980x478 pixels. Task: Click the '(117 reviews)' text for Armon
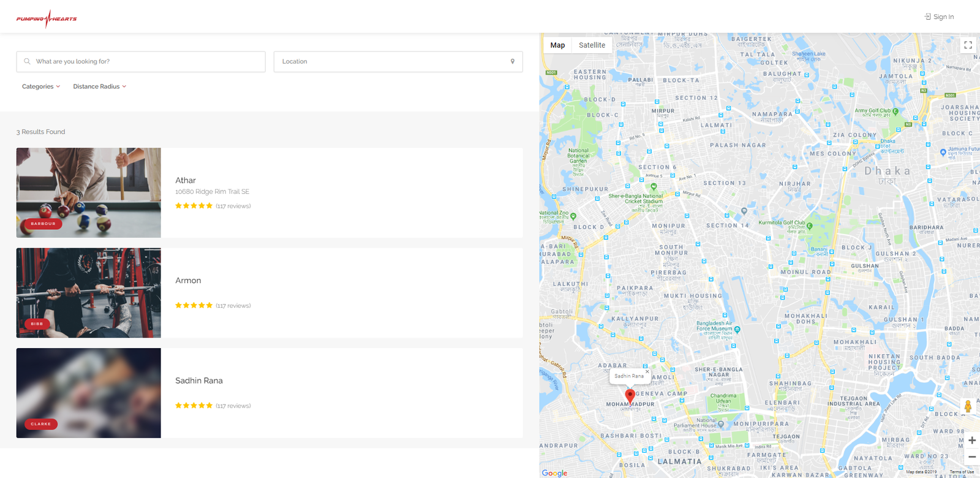click(233, 306)
